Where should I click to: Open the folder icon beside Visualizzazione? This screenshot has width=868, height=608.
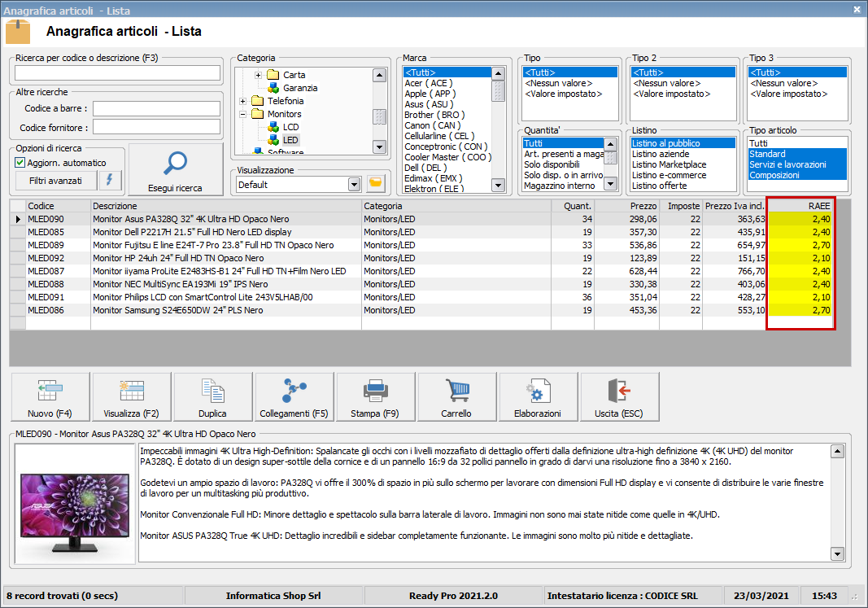tap(375, 184)
